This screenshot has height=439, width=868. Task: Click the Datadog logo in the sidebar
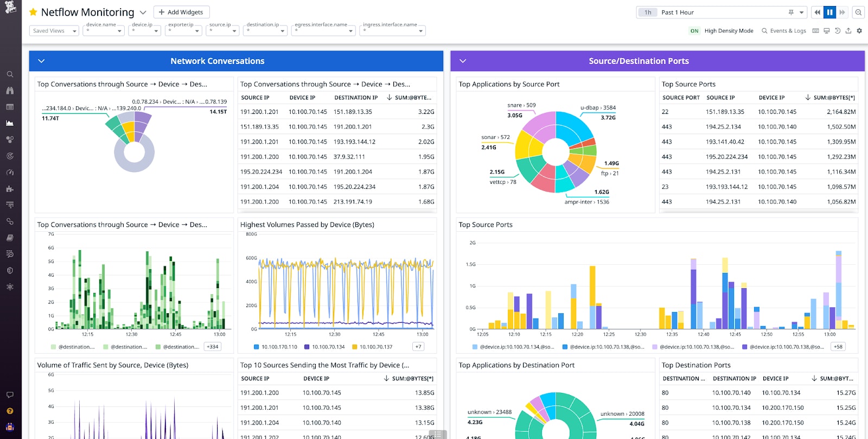click(10, 7)
